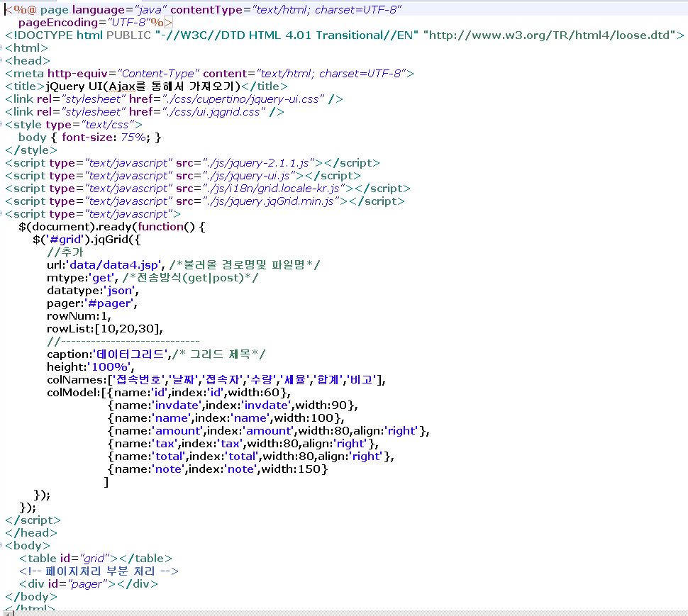The image size is (688, 616).
Task: Collapse the inline <script type="text/javascript"> fold marker
Action: coord(1,213)
